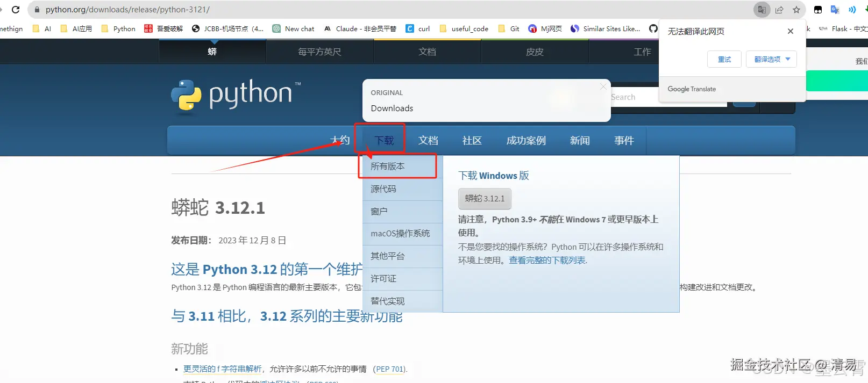Open the 下载 main menu item
Screen dimensions: 868x383
[385, 140]
